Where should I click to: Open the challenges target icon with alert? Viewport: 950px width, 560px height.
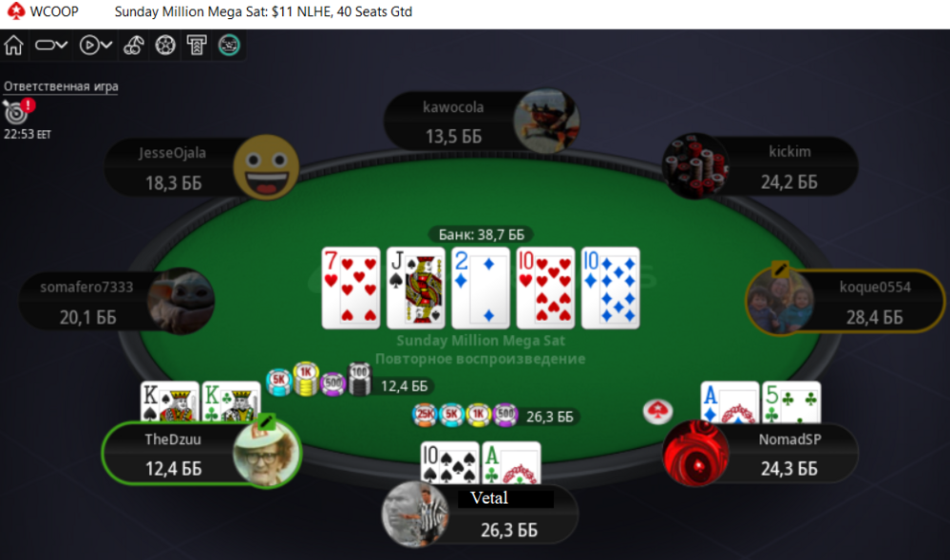[18, 111]
